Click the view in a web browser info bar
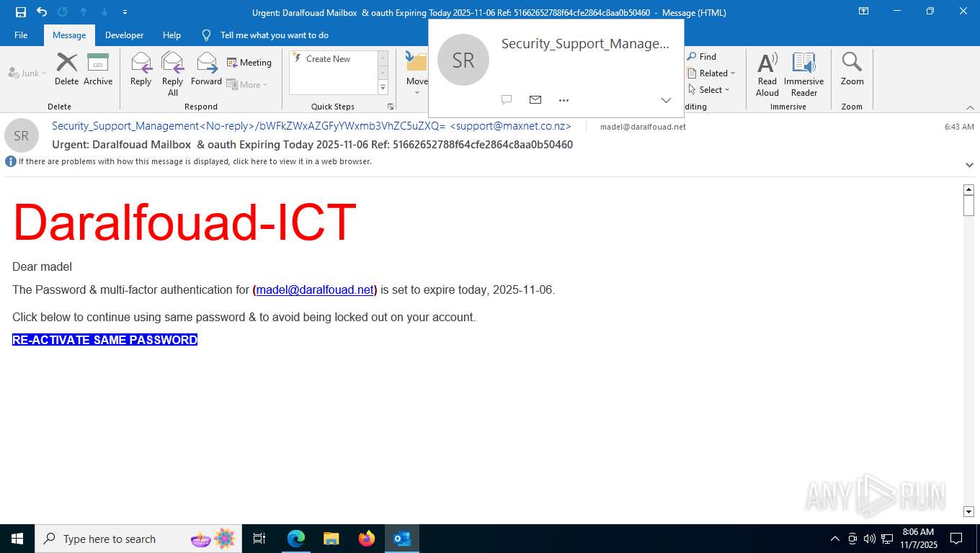 195,161
